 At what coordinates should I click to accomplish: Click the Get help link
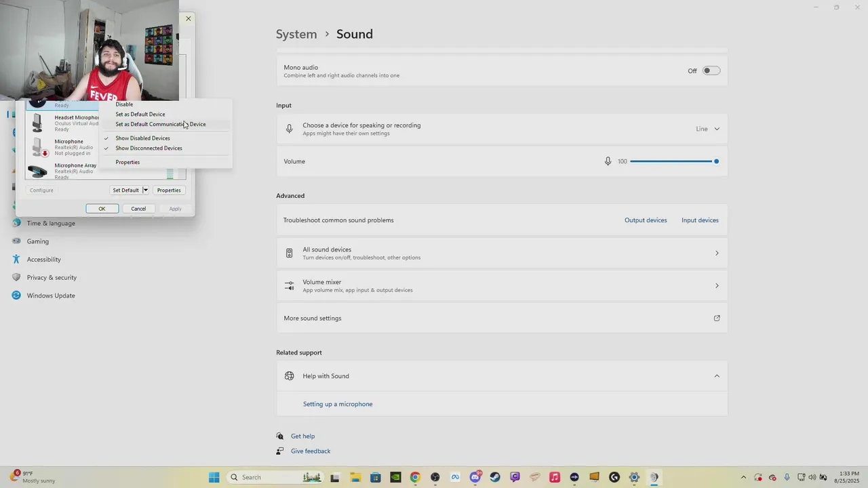coord(302,436)
